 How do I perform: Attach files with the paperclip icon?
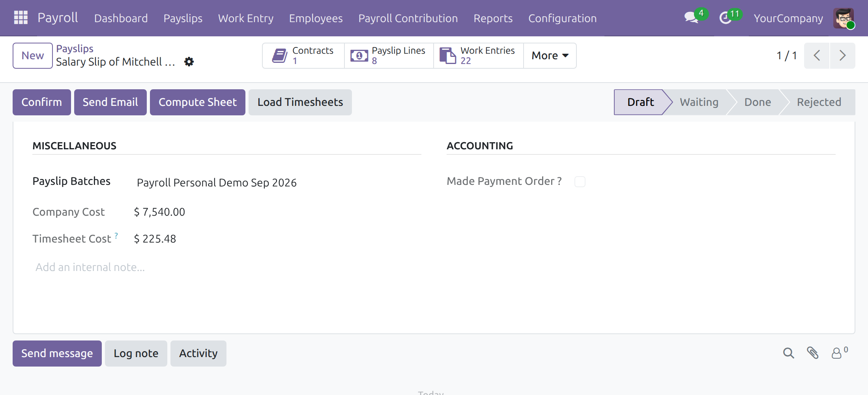813,353
